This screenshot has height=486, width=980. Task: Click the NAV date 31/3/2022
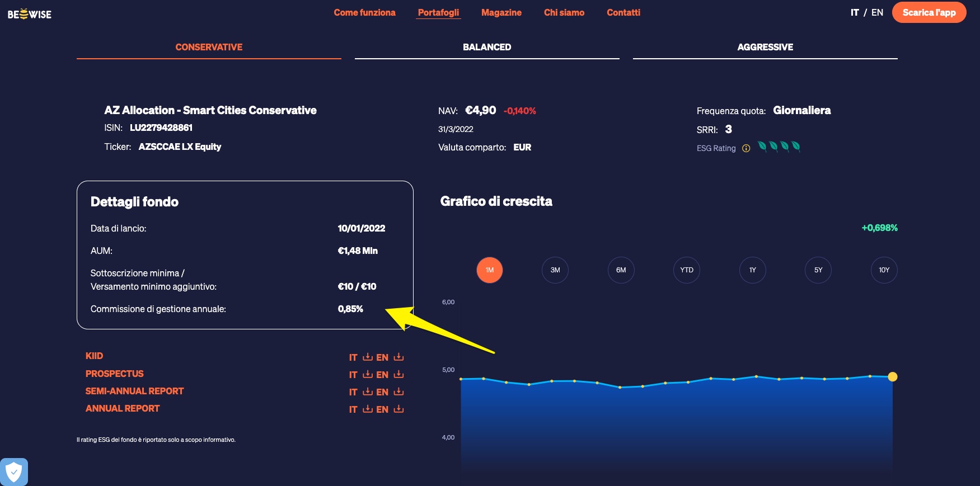click(x=456, y=129)
